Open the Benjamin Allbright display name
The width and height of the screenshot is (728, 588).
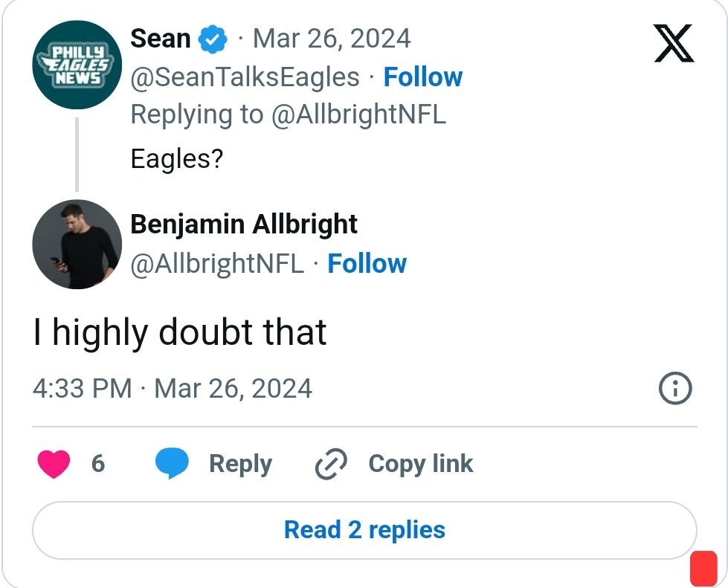(244, 224)
